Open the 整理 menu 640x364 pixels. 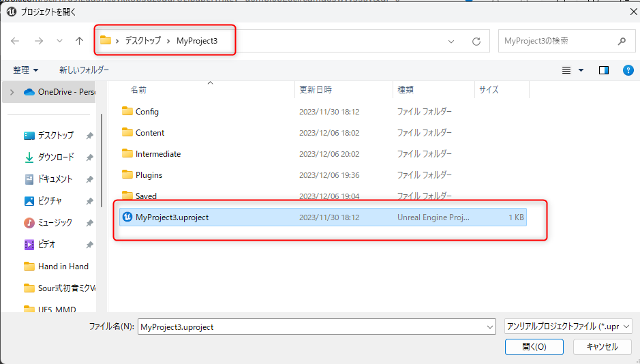coord(26,70)
